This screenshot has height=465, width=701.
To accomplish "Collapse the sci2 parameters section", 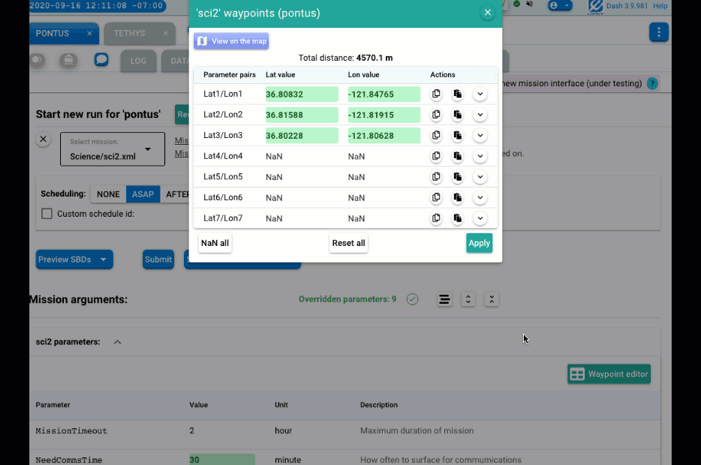I will [117, 342].
